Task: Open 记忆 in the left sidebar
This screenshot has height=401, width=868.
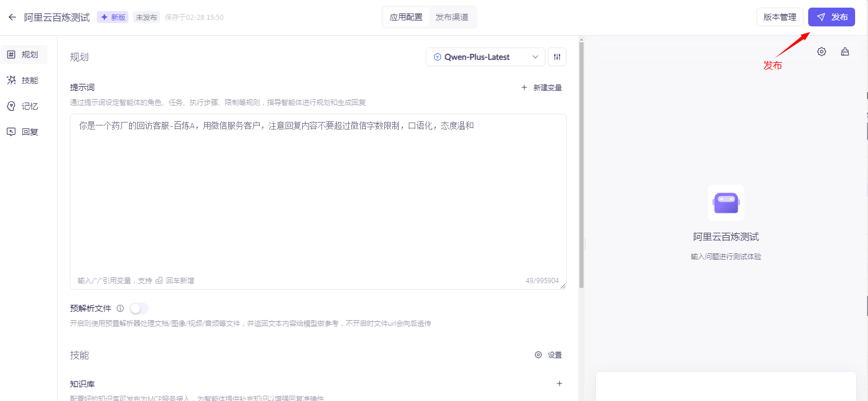Action: click(23, 106)
